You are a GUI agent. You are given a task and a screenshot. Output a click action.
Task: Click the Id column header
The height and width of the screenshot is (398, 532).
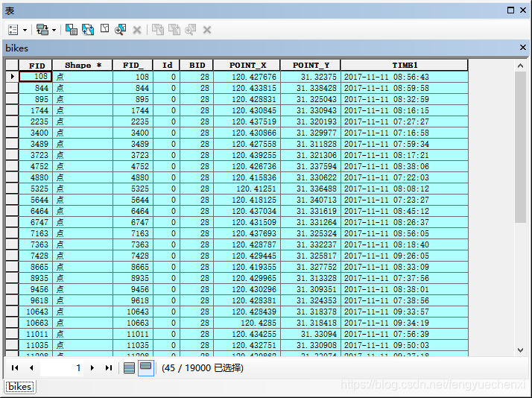[167, 65]
